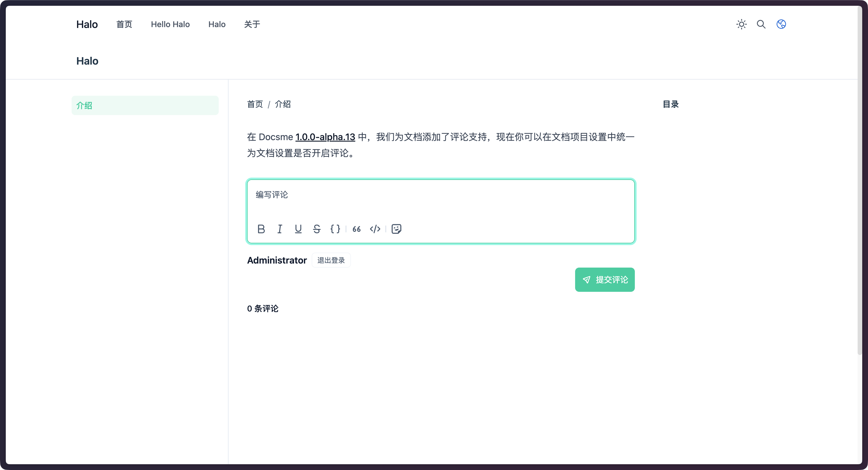Toggle light/dark theme sun icon
The width and height of the screenshot is (868, 470).
(x=741, y=24)
